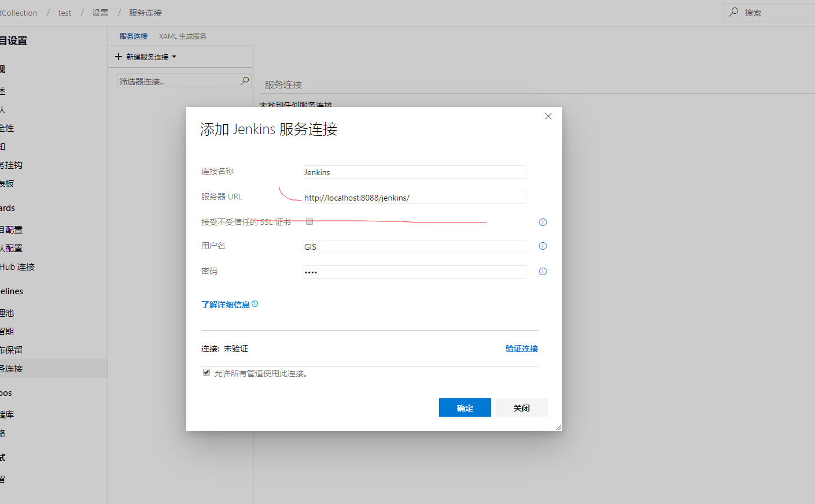Image resolution: width=815 pixels, height=504 pixels.
Task: Click the 关闭 button in the dialog
Action: click(521, 407)
